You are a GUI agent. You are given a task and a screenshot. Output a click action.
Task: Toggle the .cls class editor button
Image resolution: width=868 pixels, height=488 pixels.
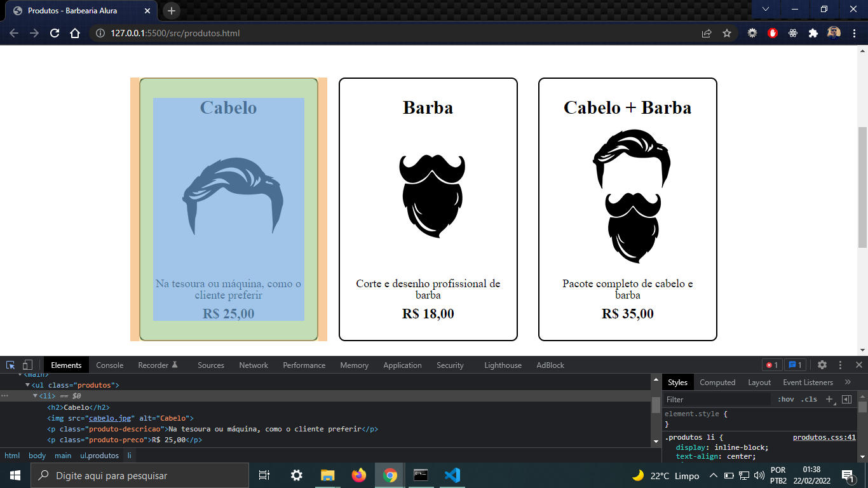pyautogui.click(x=809, y=399)
